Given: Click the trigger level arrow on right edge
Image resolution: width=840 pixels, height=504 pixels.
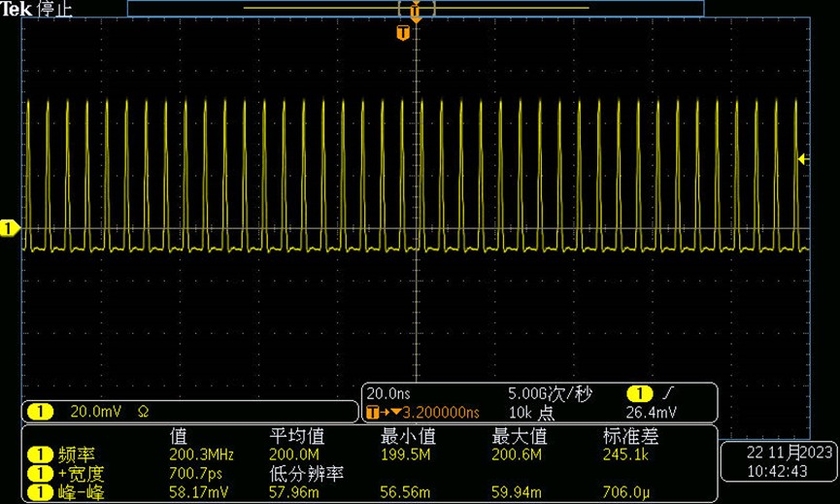Looking at the screenshot, I should 802,159.
